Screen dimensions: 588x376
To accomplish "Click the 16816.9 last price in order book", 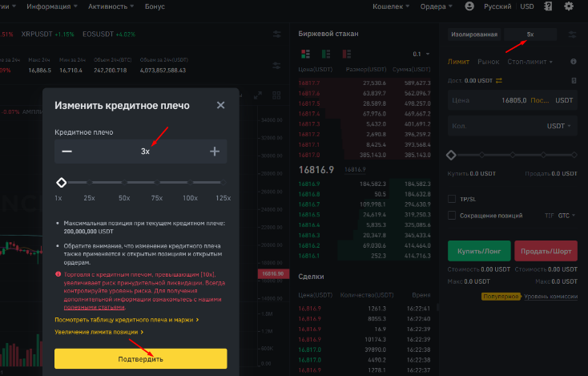I will (316, 170).
